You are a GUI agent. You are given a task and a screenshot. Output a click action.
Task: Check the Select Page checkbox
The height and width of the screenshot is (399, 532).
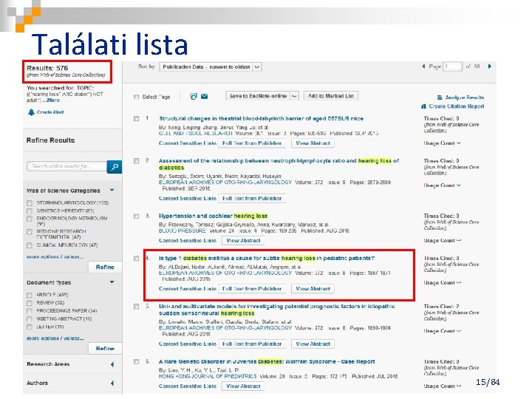(x=137, y=97)
